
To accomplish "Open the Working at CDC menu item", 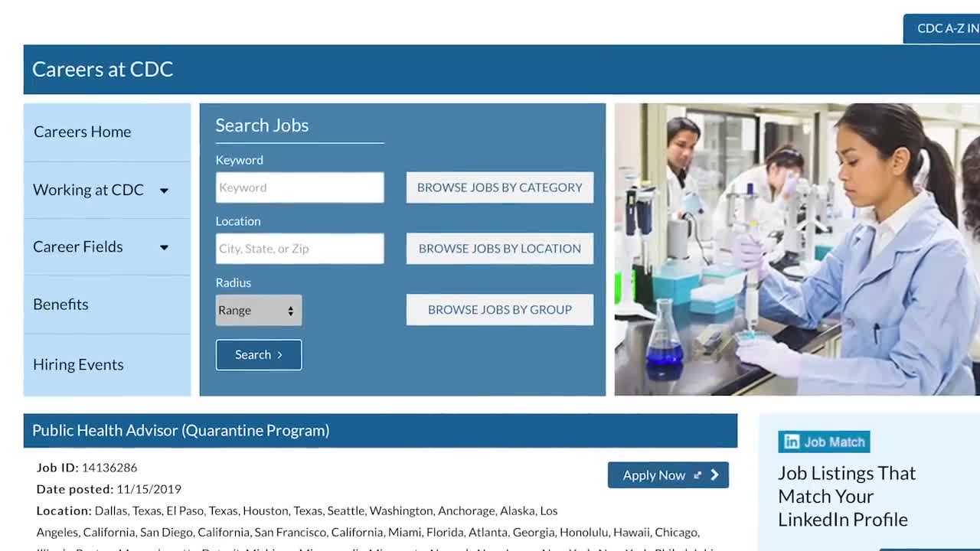I will 88,190.
